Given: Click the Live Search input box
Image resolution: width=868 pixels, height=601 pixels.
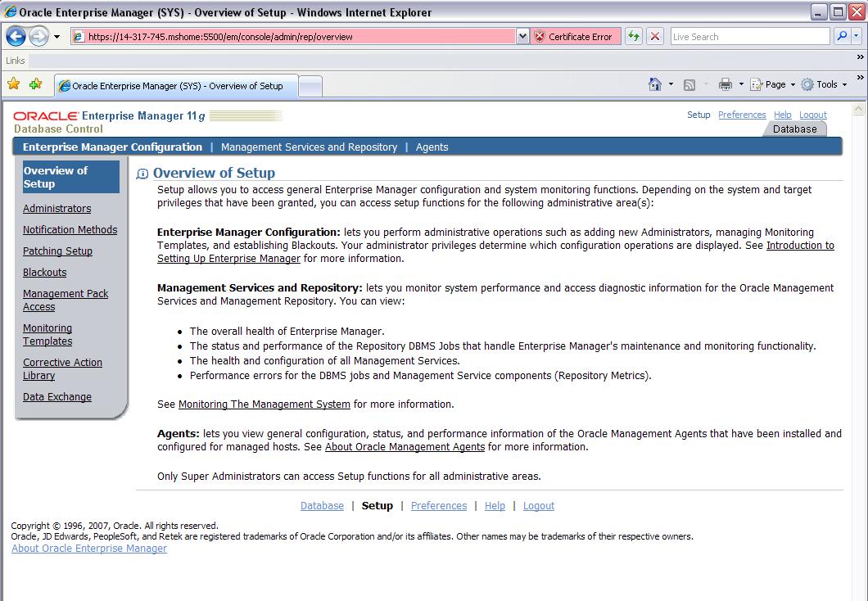Looking at the screenshot, I should (750, 37).
